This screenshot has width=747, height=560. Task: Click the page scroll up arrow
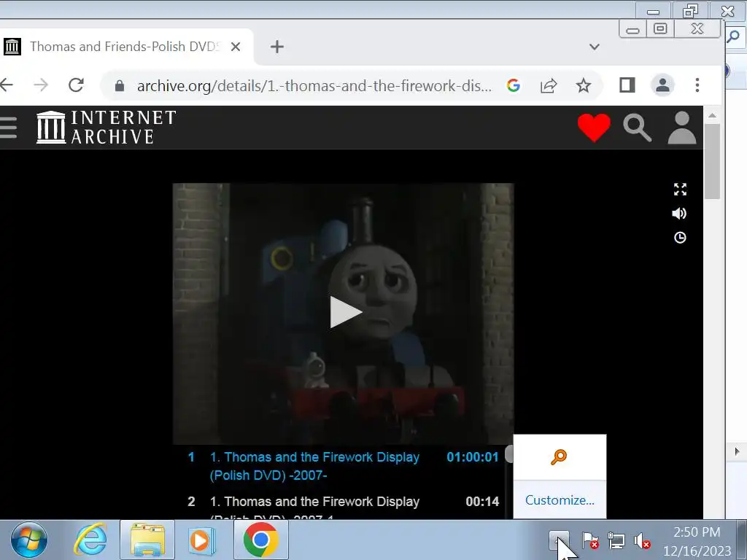pyautogui.click(x=712, y=115)
